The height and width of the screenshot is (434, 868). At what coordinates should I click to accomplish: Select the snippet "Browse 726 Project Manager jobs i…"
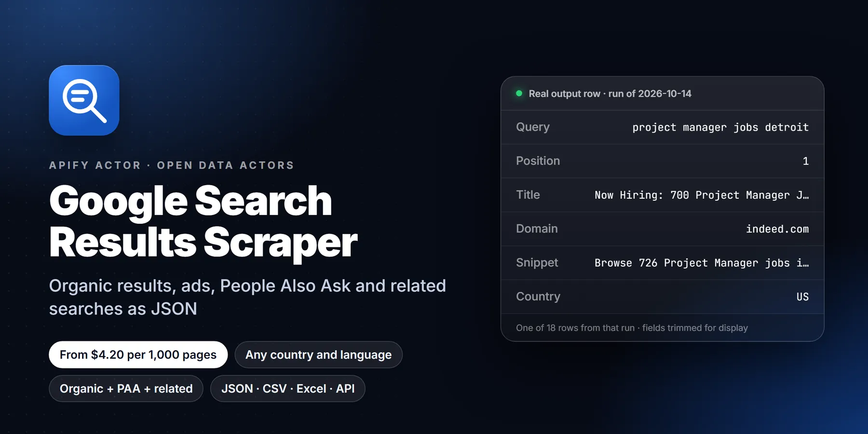point(702,263)
